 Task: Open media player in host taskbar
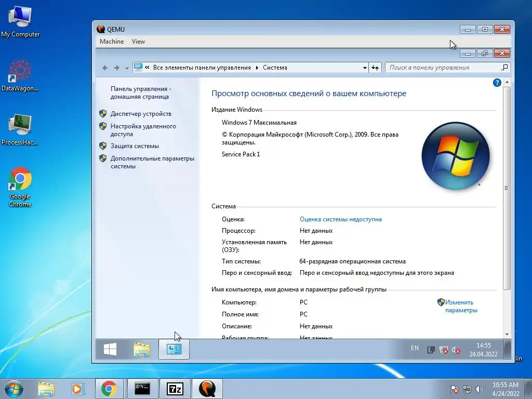point(77,389)
